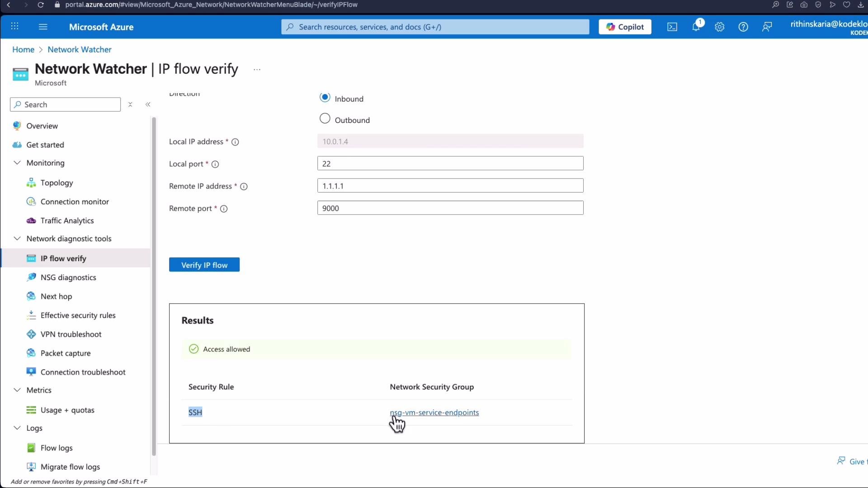Open the account menu rithinskaria
This screenshot has height=488, width=868.
[x=829, y=27]
